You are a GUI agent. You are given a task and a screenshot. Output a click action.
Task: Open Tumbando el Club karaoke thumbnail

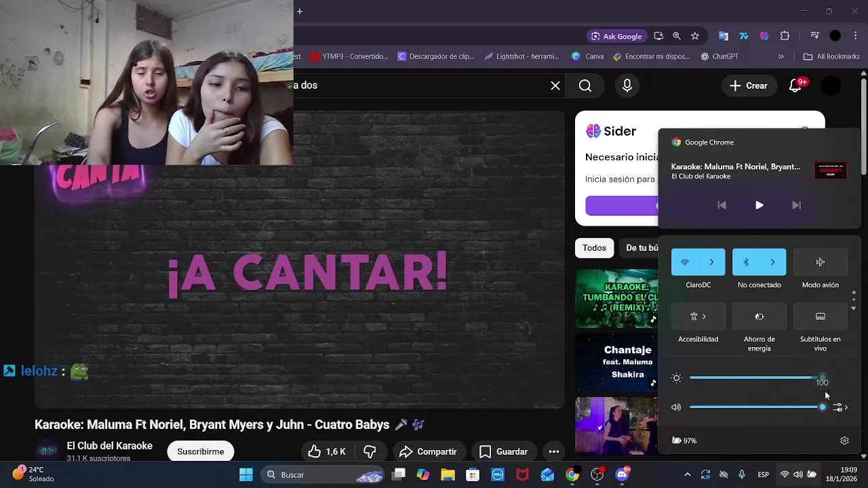click(x=616, y=299)
